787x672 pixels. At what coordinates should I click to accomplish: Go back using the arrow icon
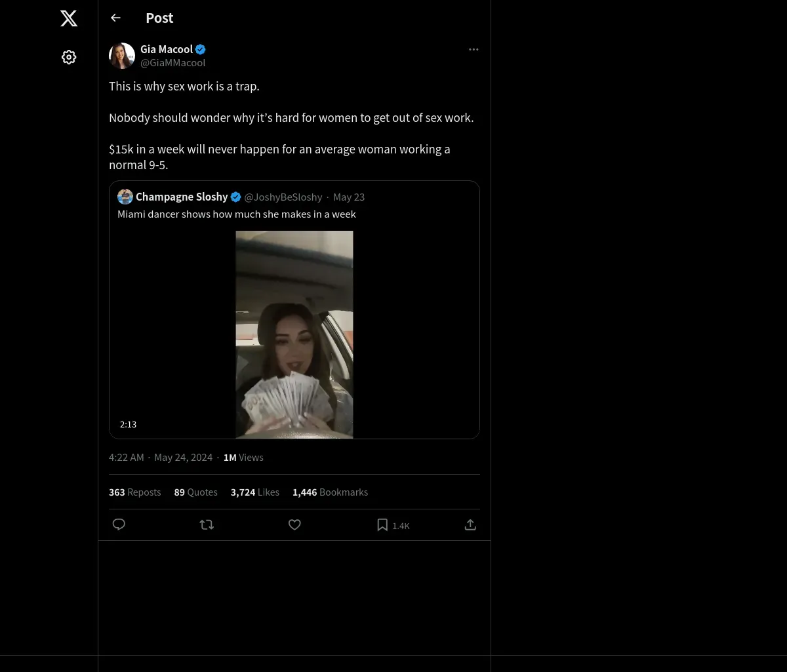click(x=115, y=18)
